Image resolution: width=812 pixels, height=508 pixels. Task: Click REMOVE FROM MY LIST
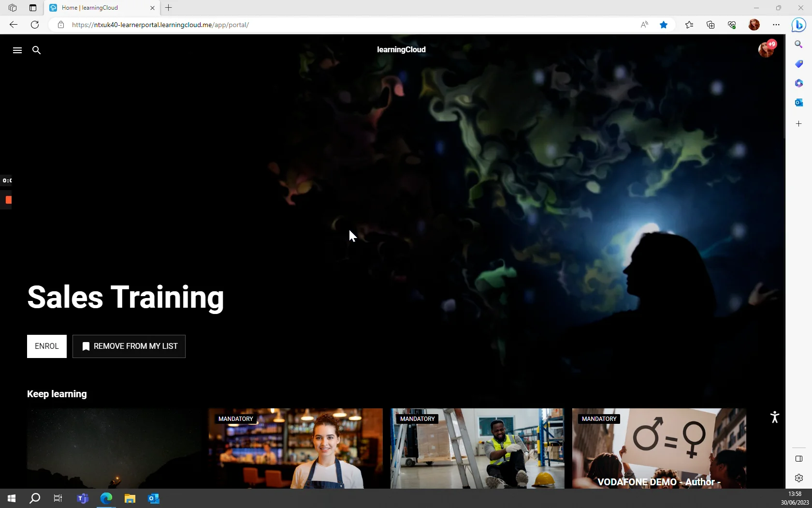coord(129,346)
